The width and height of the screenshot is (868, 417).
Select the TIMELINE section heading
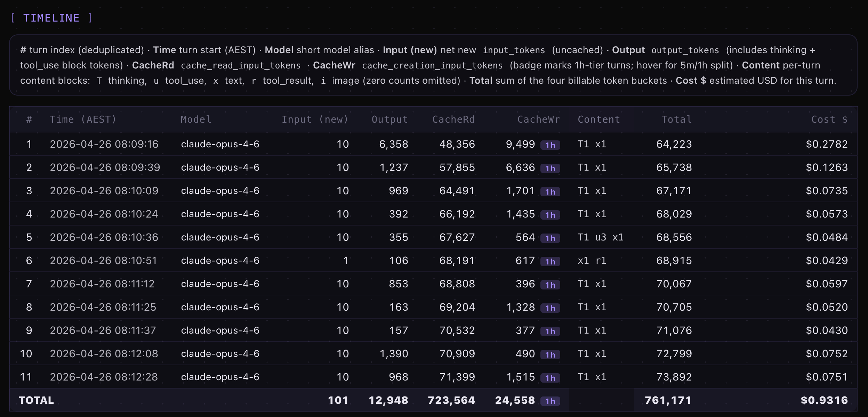tap(51, 18)
